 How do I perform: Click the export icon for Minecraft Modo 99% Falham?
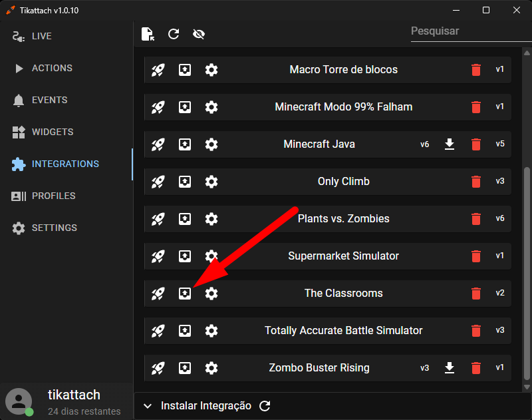coord(185,107)
